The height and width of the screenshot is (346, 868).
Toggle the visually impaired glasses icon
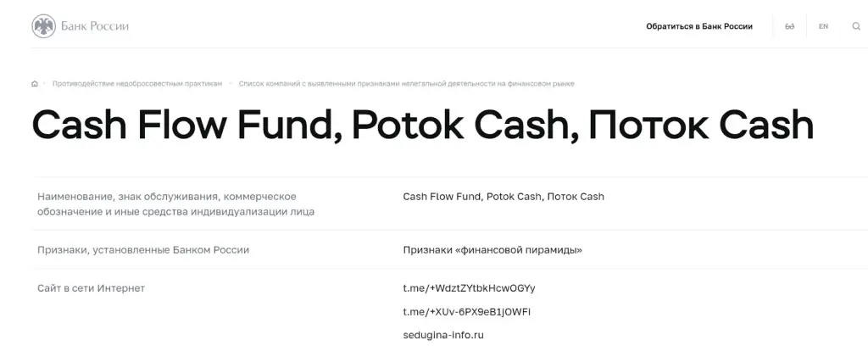789,26
